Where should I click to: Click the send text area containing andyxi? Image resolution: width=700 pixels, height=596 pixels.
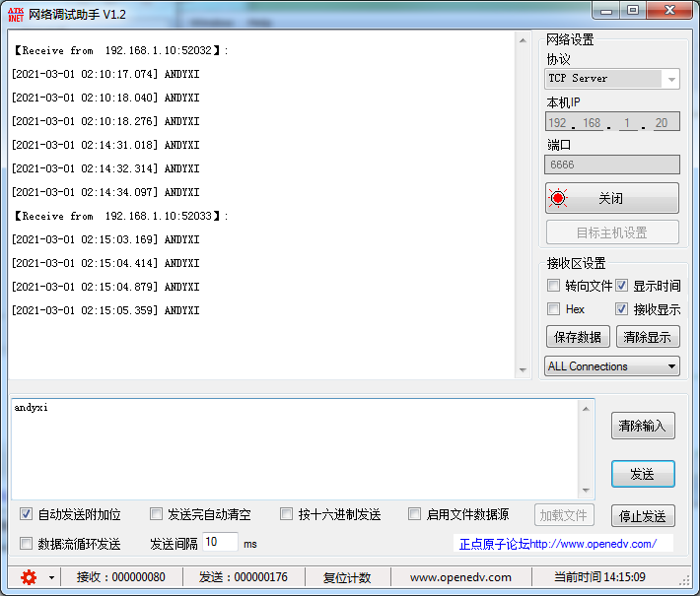pos(295,449)
